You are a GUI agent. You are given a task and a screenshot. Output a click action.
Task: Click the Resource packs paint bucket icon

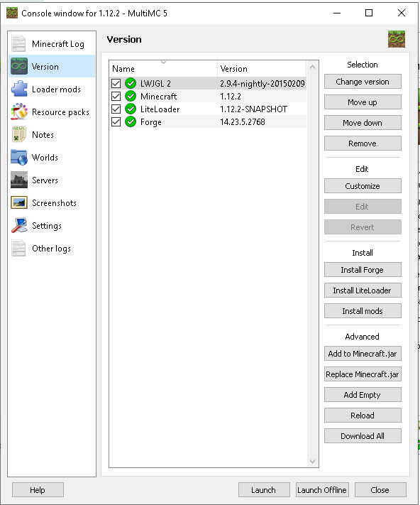click(18, 112)
